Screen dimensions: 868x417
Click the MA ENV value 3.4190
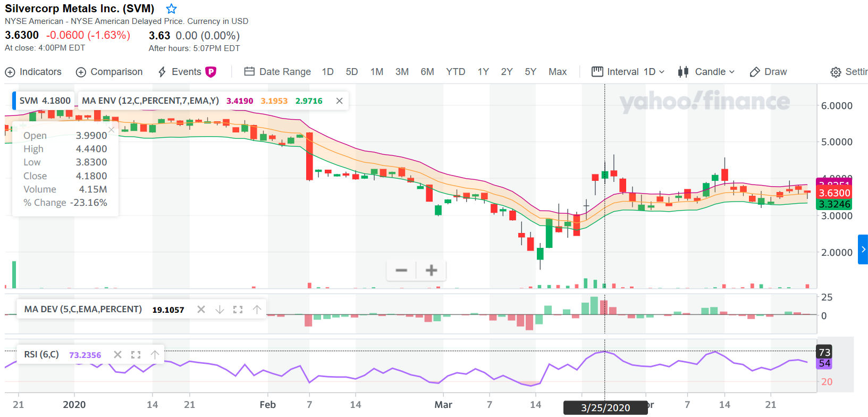(240, 101)
